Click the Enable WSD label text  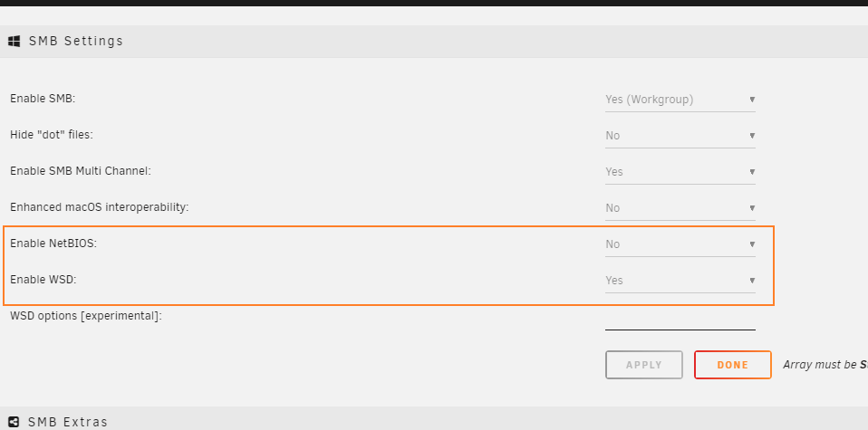point(43,280)
